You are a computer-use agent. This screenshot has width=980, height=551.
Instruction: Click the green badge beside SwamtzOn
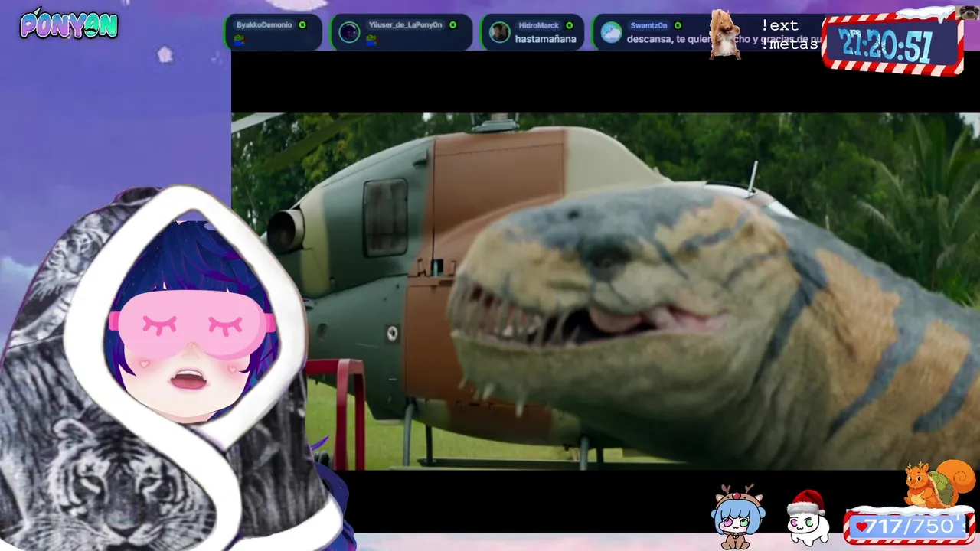[x=678, y=25]
